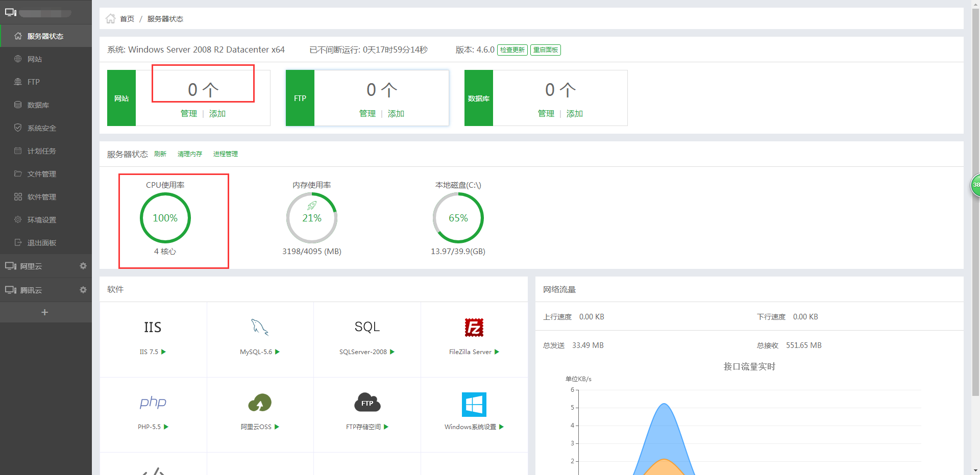Click the SQL Server icon
The width and height of the screenshot is (980, 475).
tap(367, 327)
